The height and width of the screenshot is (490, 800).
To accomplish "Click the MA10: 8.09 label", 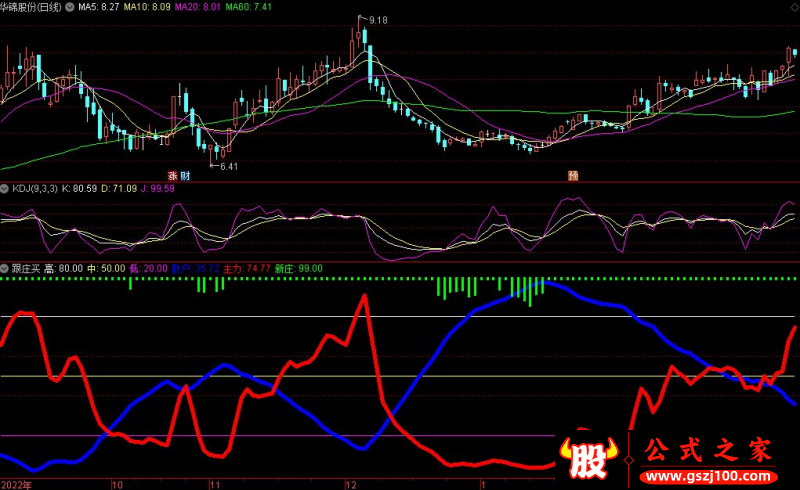I will pos(147,7).
